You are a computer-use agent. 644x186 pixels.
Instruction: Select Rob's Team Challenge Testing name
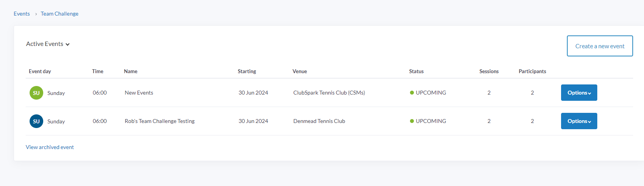coord(160,121)
